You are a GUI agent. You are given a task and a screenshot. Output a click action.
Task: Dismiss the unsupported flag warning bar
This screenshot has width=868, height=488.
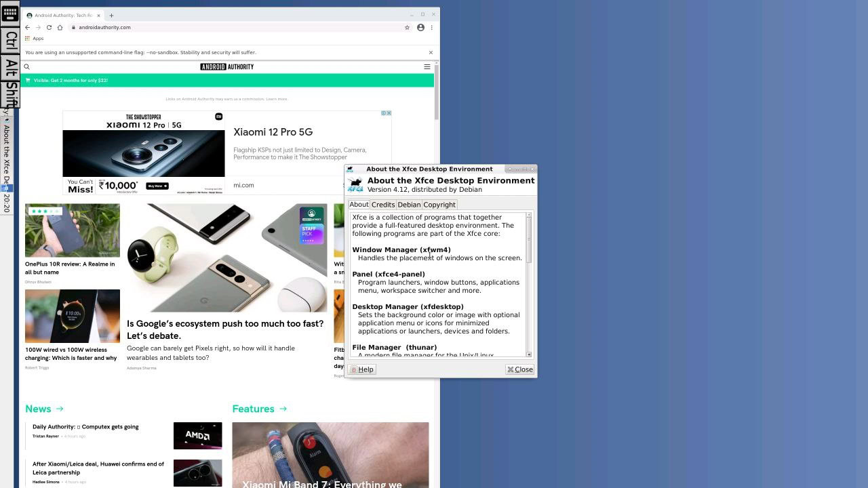tap(430, 52)
